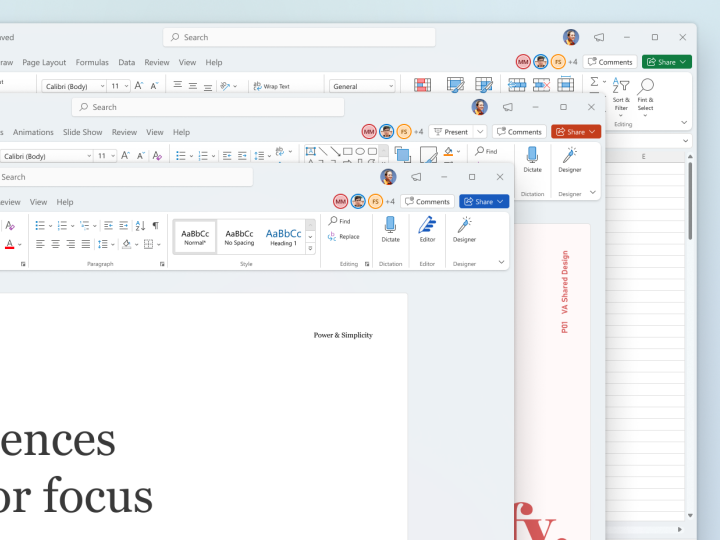Open Excel Page Layout tab

44,62
